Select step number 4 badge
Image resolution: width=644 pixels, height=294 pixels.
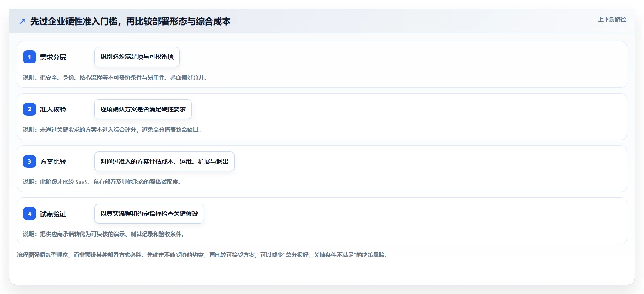click(x=30, y=214)
